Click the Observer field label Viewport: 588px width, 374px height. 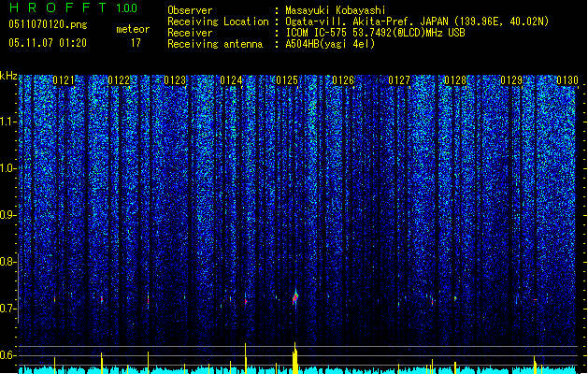coord(190,10)
